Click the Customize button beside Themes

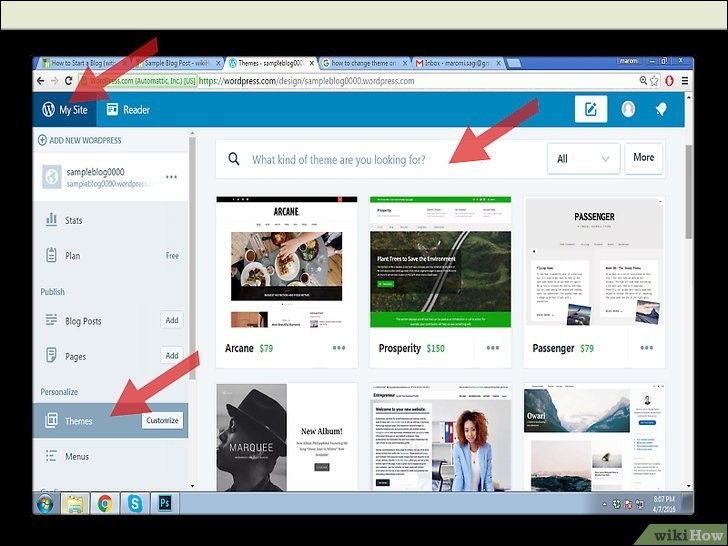[x=162, y=420]
